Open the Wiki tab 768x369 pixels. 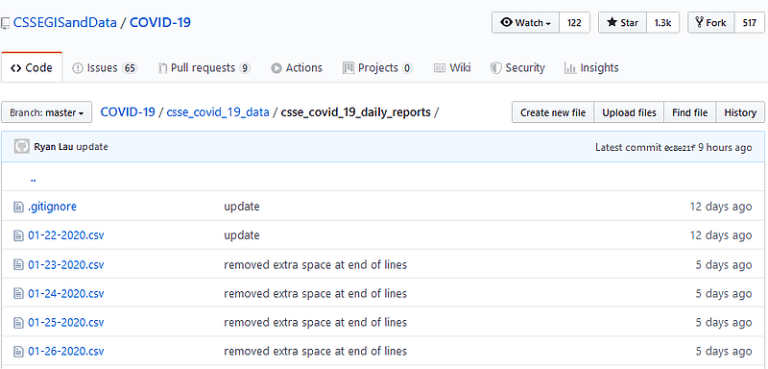(452, 68)
